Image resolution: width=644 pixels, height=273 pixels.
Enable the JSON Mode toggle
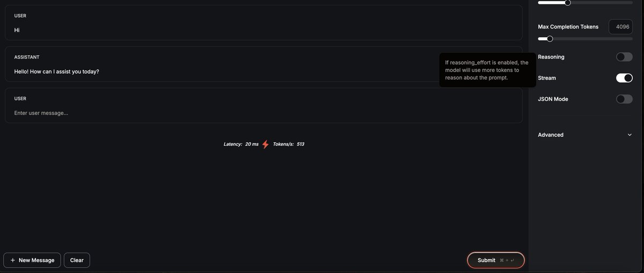coord(624,99)
